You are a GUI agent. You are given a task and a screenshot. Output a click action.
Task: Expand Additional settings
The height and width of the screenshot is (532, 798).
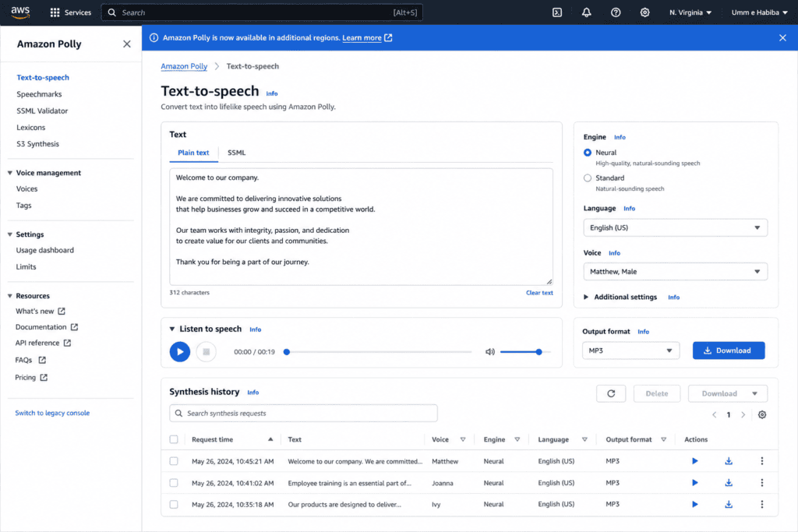tap(621, 297)
